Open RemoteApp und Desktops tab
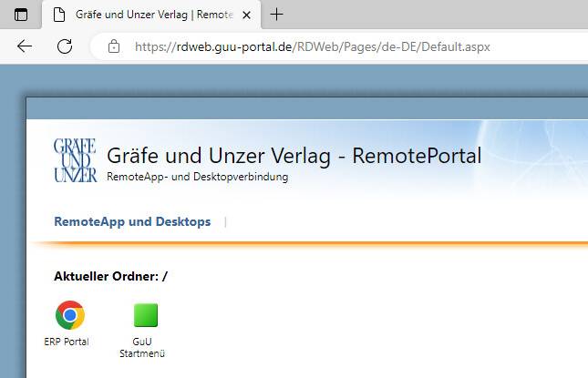Screen dimensions: 588x378 pos(132,221)
